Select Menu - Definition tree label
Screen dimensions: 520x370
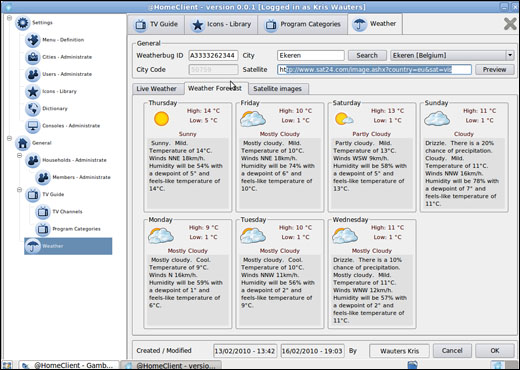click(63, 40)
